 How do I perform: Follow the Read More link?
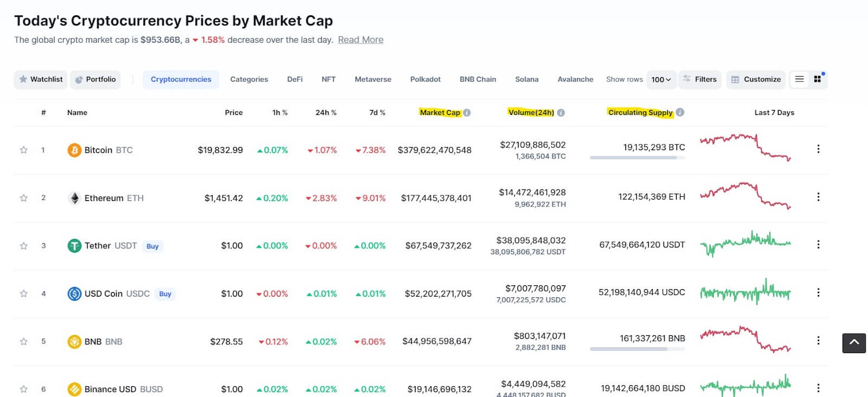click(360, 40)
